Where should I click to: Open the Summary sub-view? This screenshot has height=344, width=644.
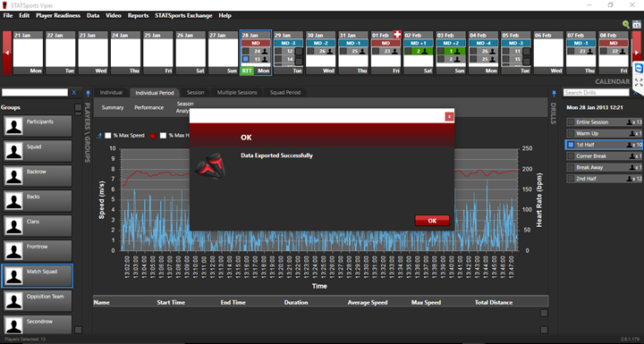tap(113, 107)
